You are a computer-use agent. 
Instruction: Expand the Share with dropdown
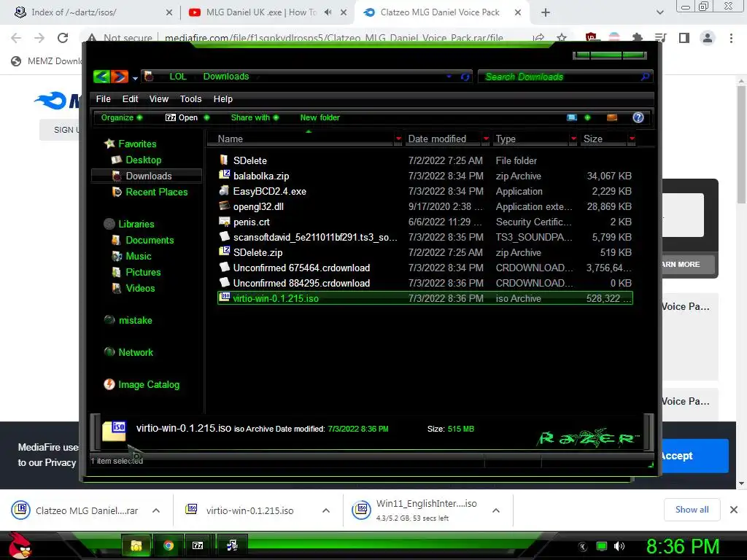(x=255, y=117)
